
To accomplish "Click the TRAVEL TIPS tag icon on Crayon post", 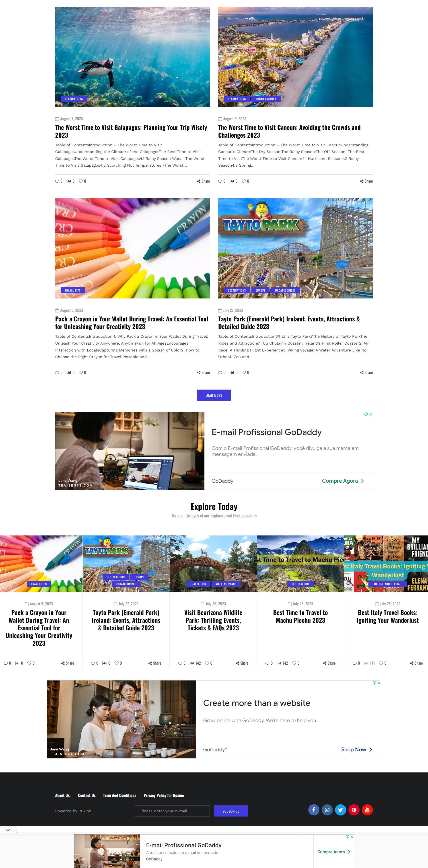I will pyautogui.click(x=72, y=290).
